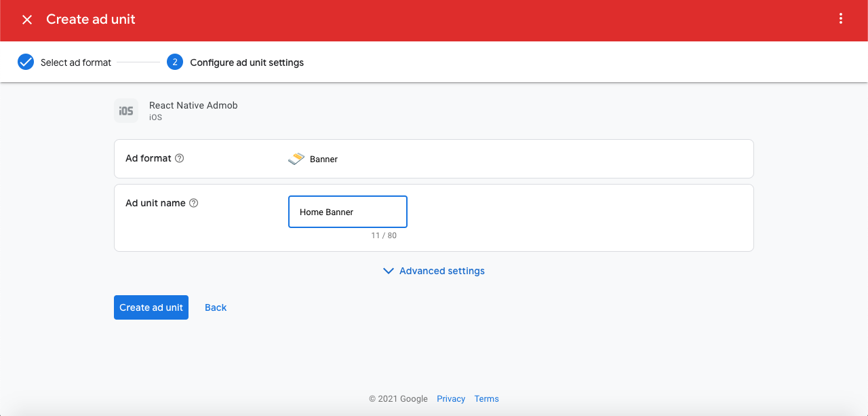Viewport: 868px width, 416px height.
Task: Exit ad unit creation via the X icon
Action: [26, 19]
